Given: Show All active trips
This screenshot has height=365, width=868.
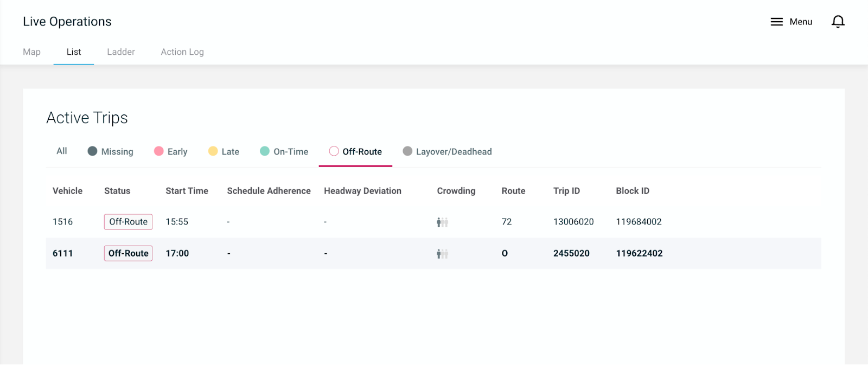Looking at the screenshot, I should click(x=62, y=151).
